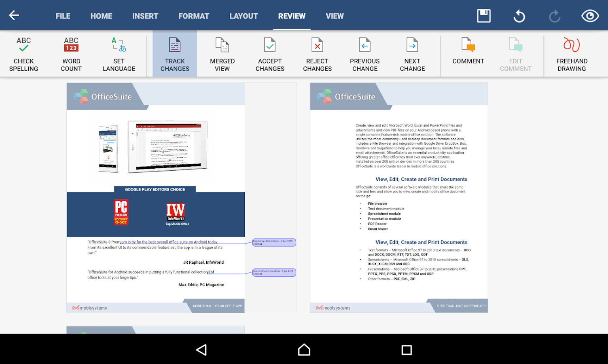Toggle Track Changes off
Image resolution: width=608 pixels, height=364 pixels.
(175, 54)
